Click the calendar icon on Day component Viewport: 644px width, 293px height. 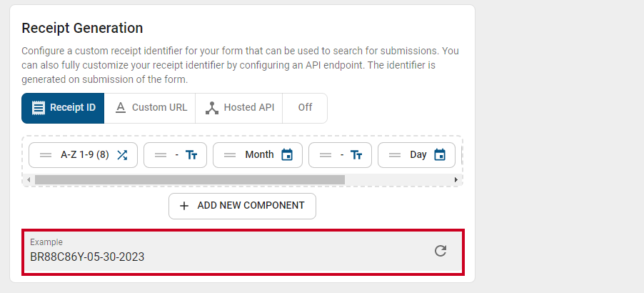[x=440, y=155]
